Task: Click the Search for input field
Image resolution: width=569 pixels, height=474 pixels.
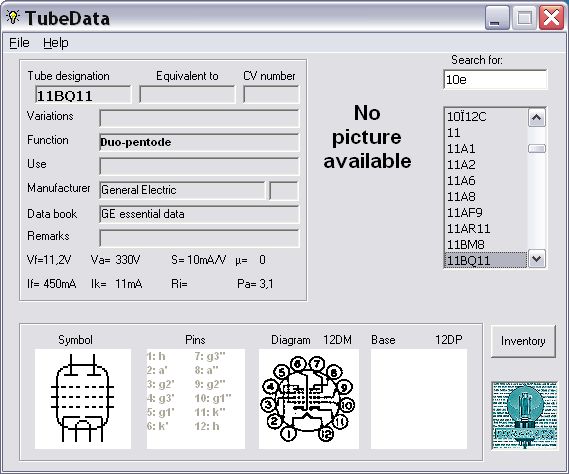Action: [495, 79]
